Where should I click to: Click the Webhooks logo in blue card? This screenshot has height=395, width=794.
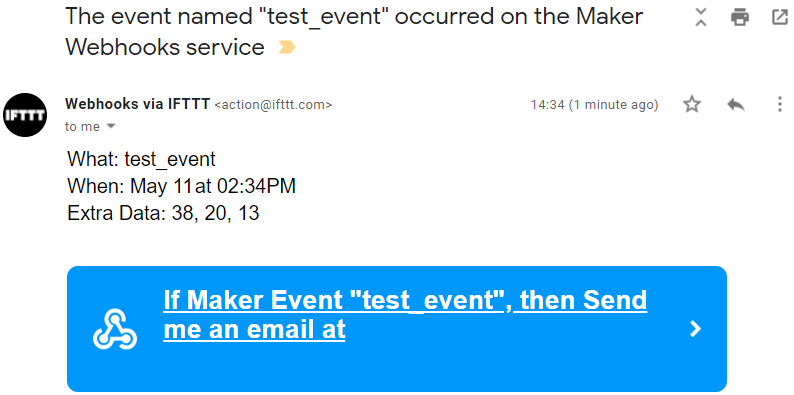[x=115, y=329]
